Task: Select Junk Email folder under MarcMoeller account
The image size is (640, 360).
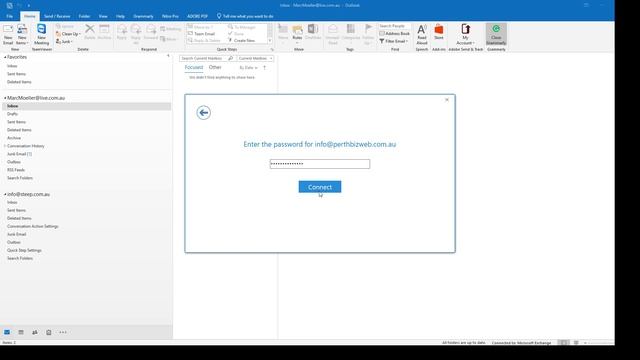Action: 19,154
